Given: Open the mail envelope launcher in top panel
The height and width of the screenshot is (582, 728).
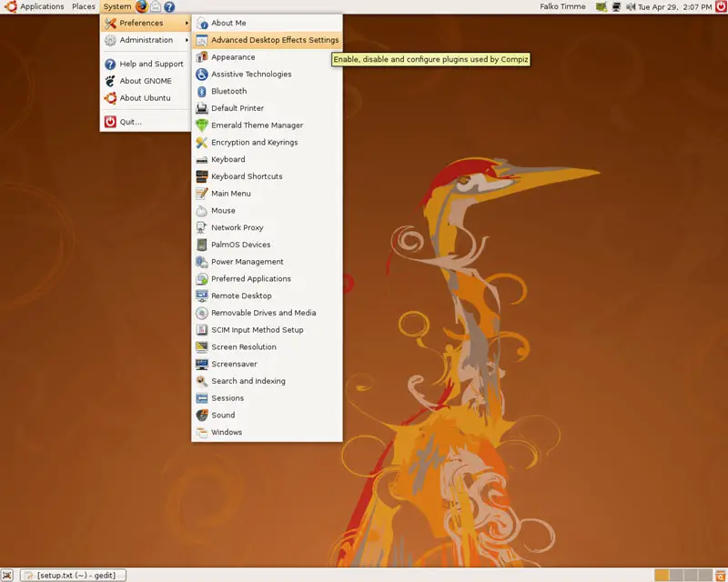Looking at the screenshot, I should pos(156,6).
